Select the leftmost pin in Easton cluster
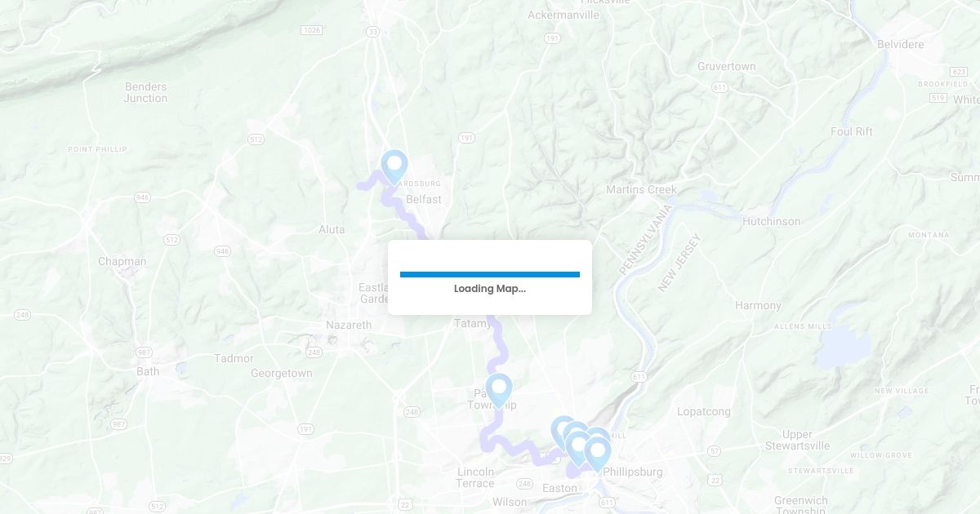980x514 pixels. click(x=562, y=431)
